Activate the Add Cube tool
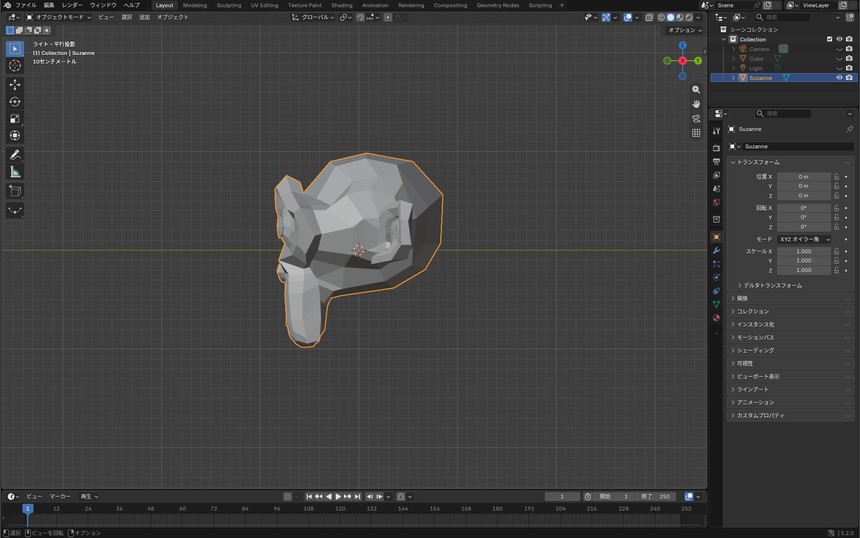 pyautogui.click(x=15, y=191)
